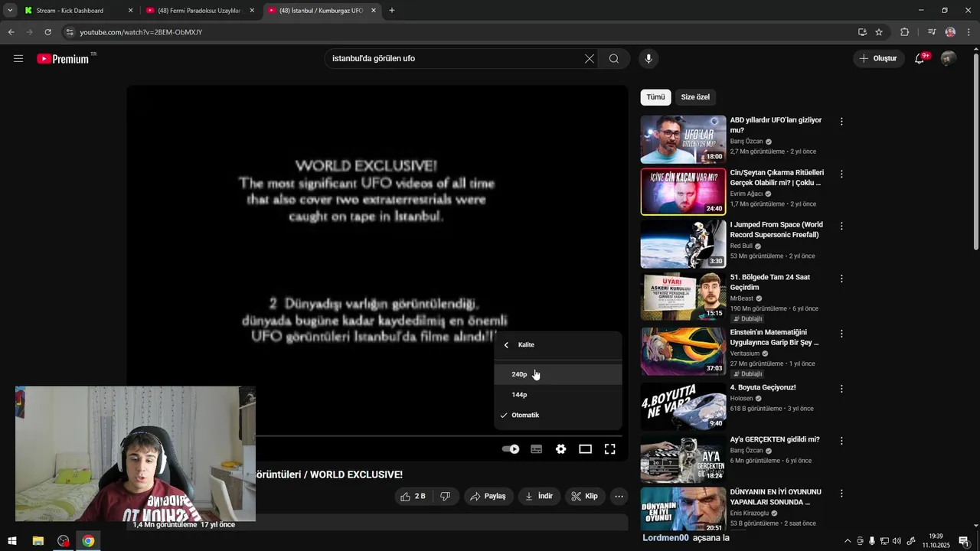Open options for the Cin/Şeytan Çıkarma video
Image resolution: width=980 pixels, height=551 pixels.
click(x=841, y=174)
